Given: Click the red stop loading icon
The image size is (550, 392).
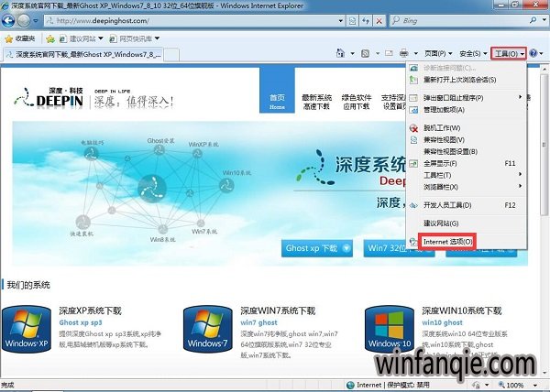Looking at the screenshot, I should [379, 21].
